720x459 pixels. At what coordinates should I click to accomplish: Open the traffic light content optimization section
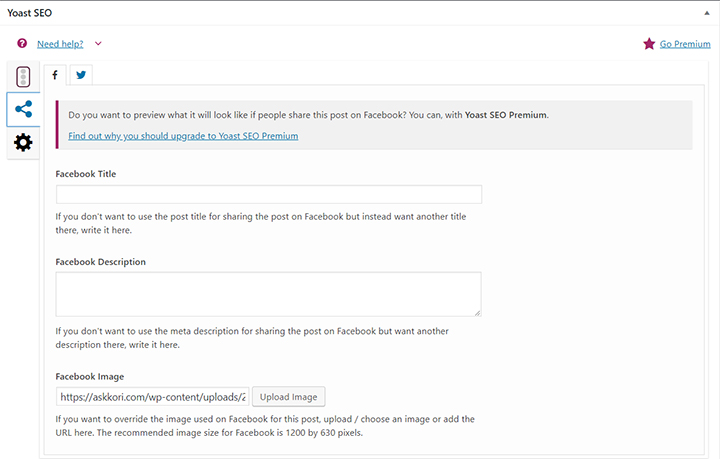[x=23, y=77]
